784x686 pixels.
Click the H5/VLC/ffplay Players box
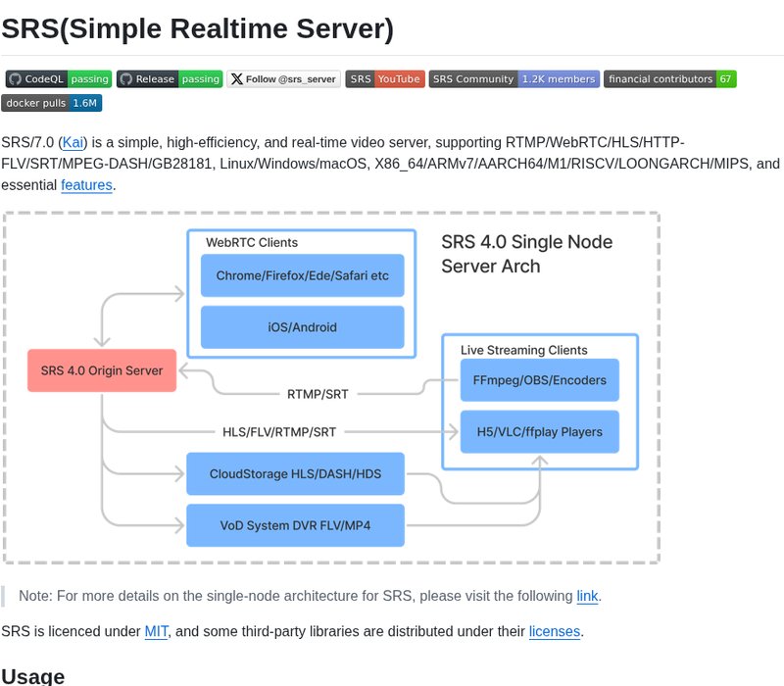point(540,431)
